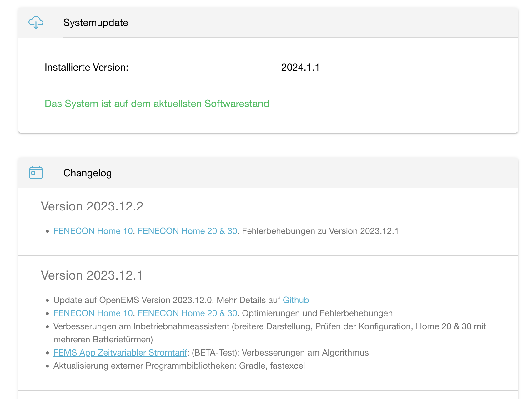Open FENECON Home 10 link under Version 2023.12.2

coord(93,231)
